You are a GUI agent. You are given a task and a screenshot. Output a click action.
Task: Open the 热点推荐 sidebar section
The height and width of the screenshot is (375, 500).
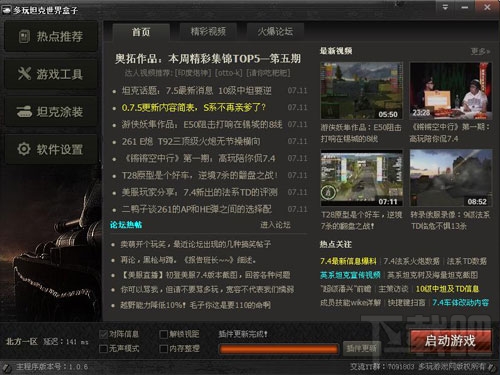tap(51, 37)
